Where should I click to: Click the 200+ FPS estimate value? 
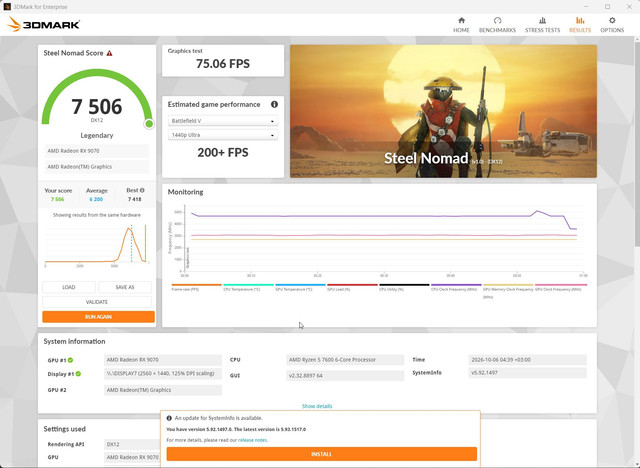[223, 153]
